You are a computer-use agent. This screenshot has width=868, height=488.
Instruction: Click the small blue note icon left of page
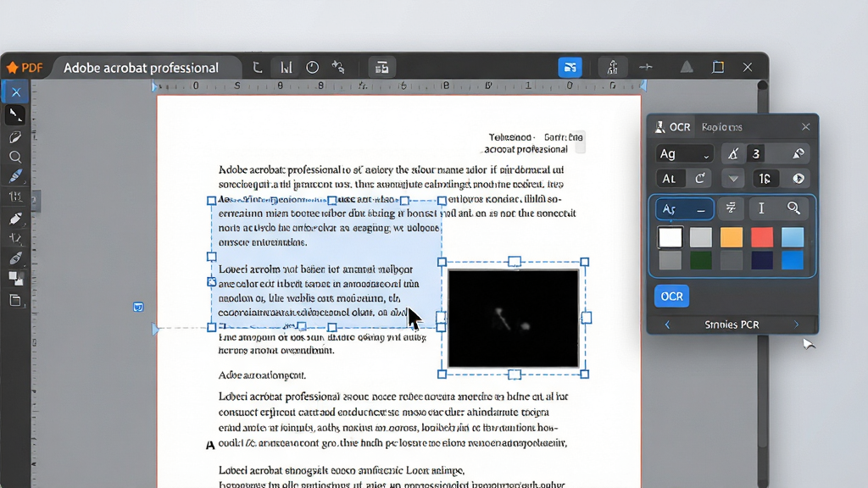pos(138,307)
